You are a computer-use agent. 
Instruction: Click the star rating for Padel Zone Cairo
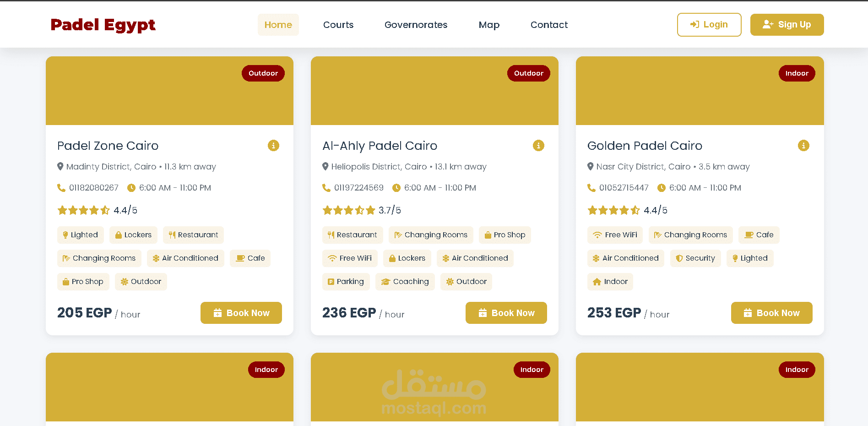click(83, 210)
